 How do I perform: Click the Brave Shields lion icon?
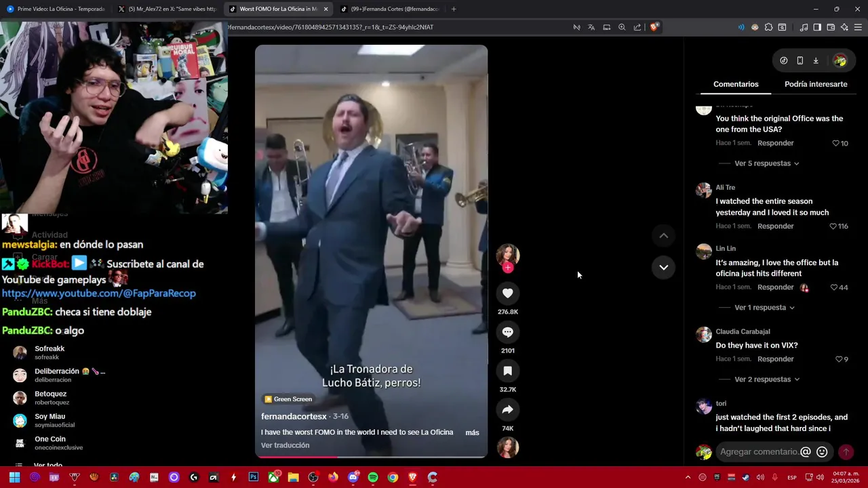(654, 27)
